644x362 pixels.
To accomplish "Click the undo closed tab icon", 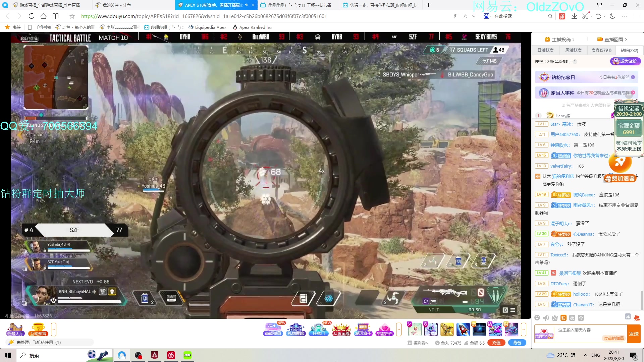I will coord(598,16).
